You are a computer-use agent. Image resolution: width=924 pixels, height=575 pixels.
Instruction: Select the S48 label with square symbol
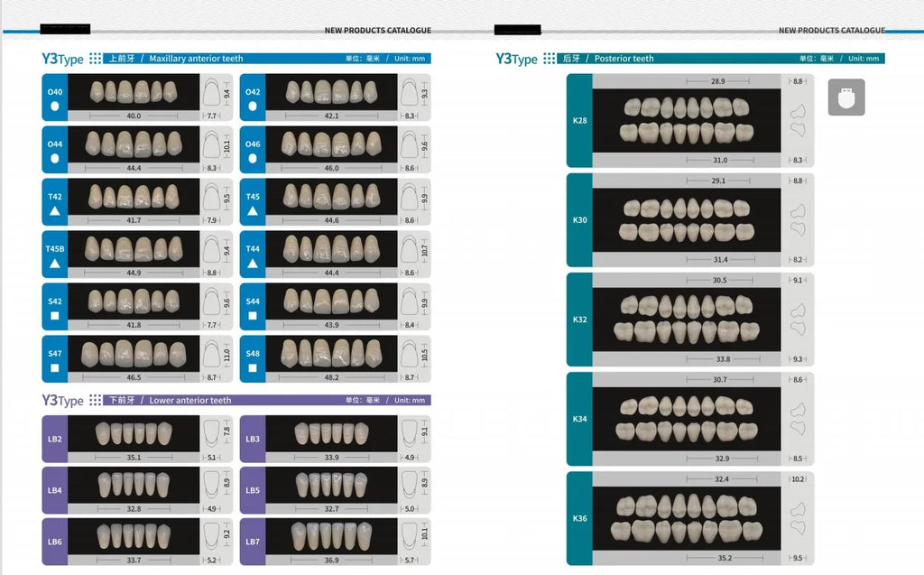pyautogui.click(x=253, y=359)
